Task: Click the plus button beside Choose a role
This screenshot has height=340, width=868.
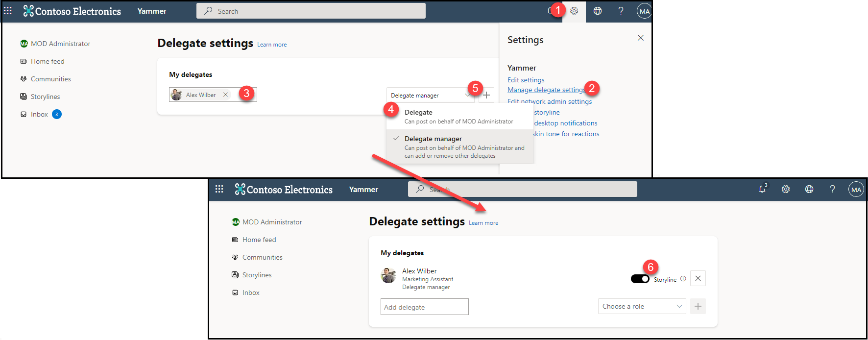Action: (698, 306)
